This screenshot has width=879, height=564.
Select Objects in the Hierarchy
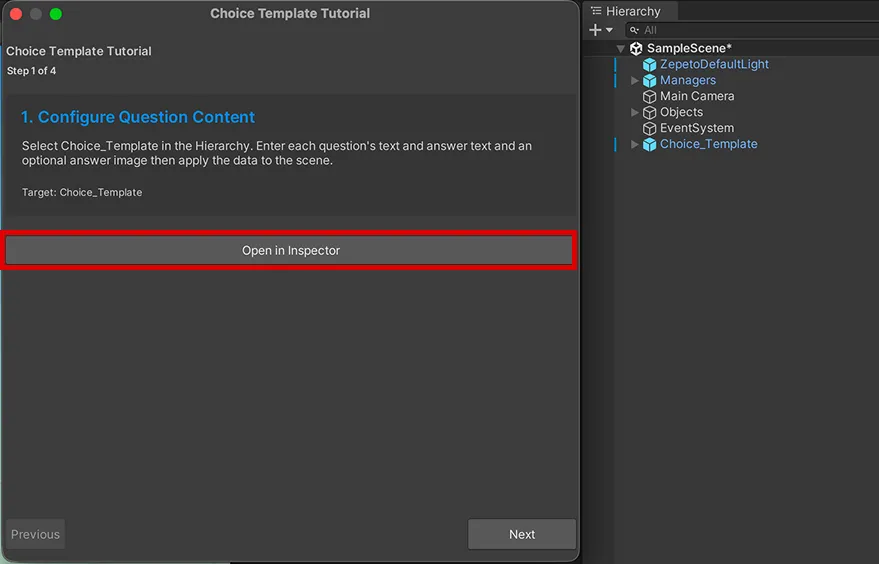681,112
